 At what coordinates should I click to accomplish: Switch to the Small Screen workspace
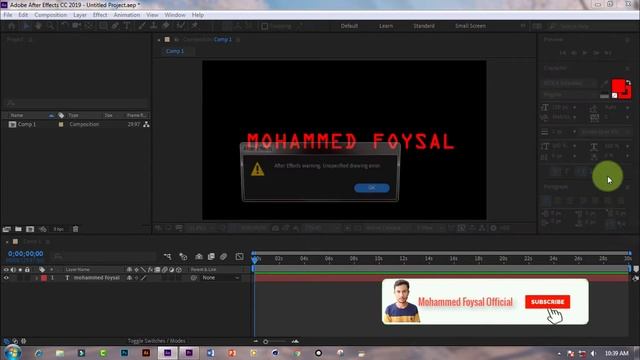tap(470, 26)
